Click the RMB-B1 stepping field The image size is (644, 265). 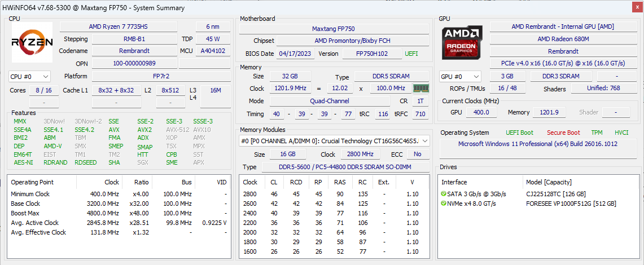[x=134, y=39]
